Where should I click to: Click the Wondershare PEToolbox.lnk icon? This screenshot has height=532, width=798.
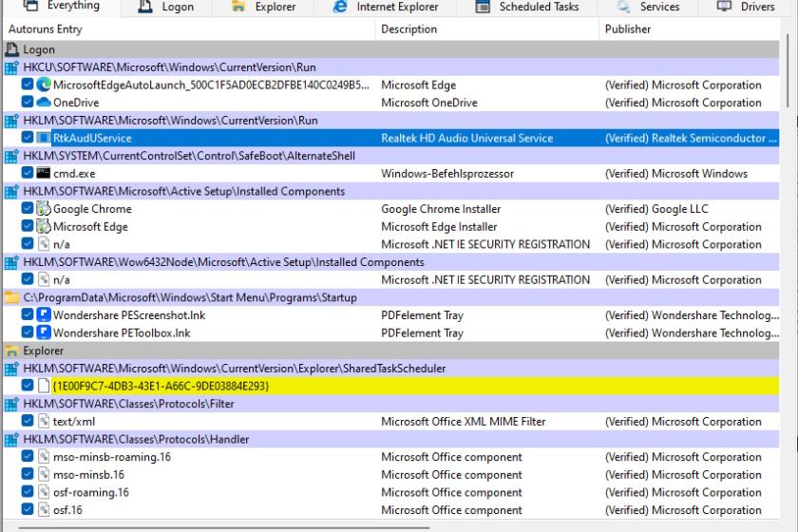pyautogui.click(x=44, y=332)
